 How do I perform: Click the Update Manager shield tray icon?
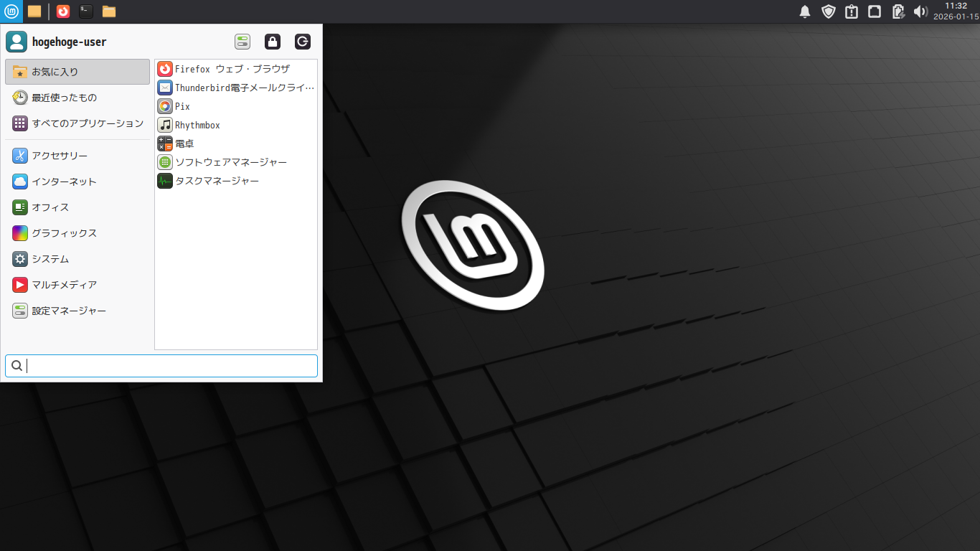[828, 11]
